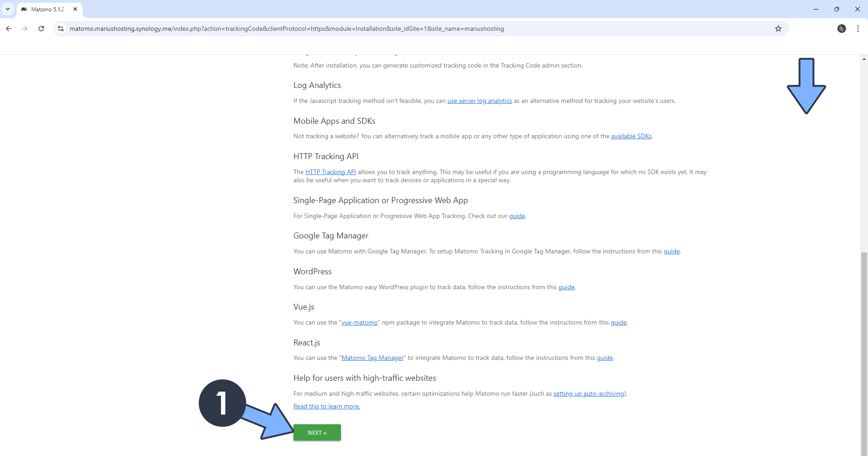
Task: Click the 'WordPress' heading
Action: click(312, 272)
